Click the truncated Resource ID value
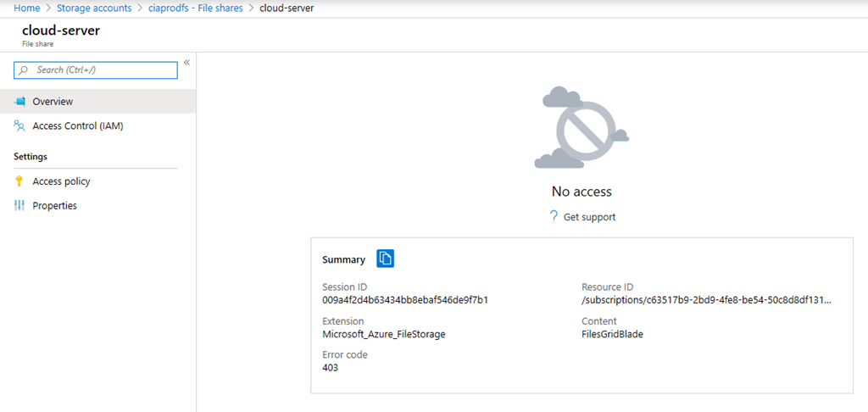This screenshot has height=412, width=868. pyautogui.click(x=706, y=300)
